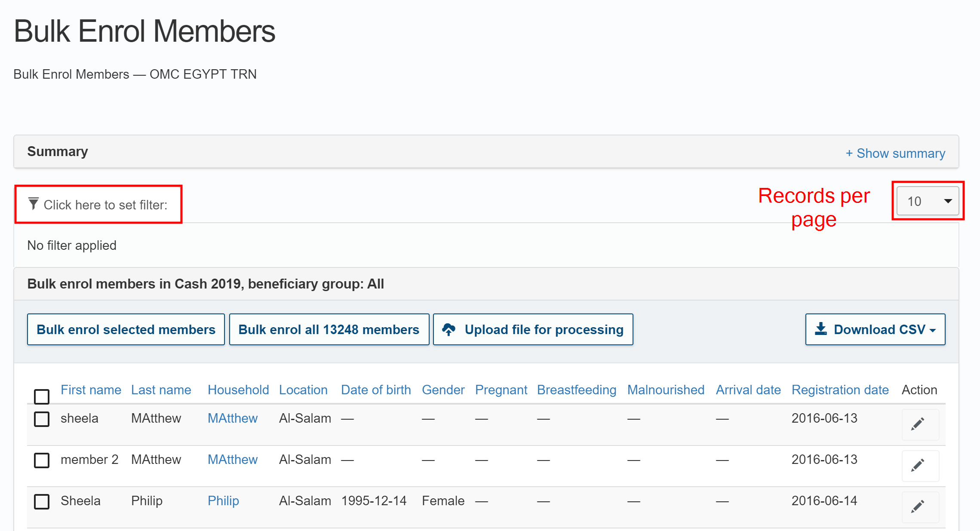Check the box for sheela MAtthew row

[x=42, y=419]
